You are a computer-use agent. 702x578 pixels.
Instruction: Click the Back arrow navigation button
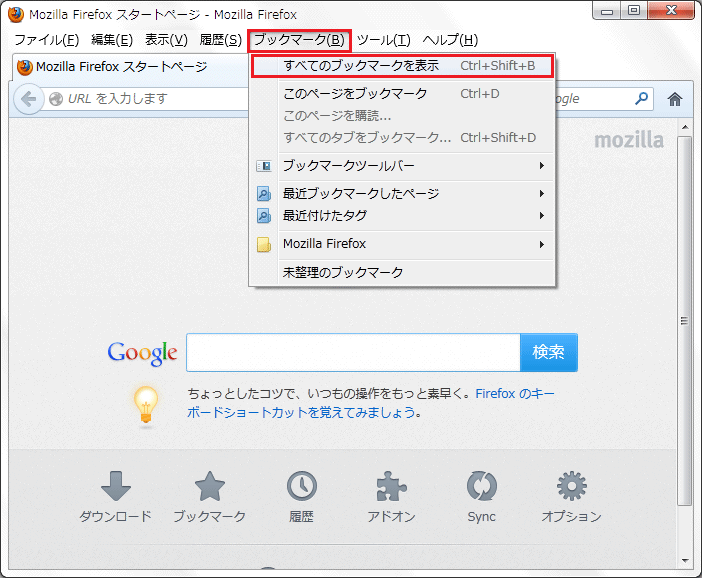click(28, 99)
